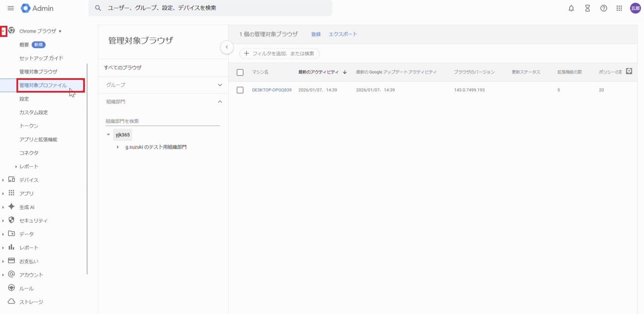The width and height of the screenshot is (644, 314).
Task: Open the Google apps grid
Action: [619, 8]
